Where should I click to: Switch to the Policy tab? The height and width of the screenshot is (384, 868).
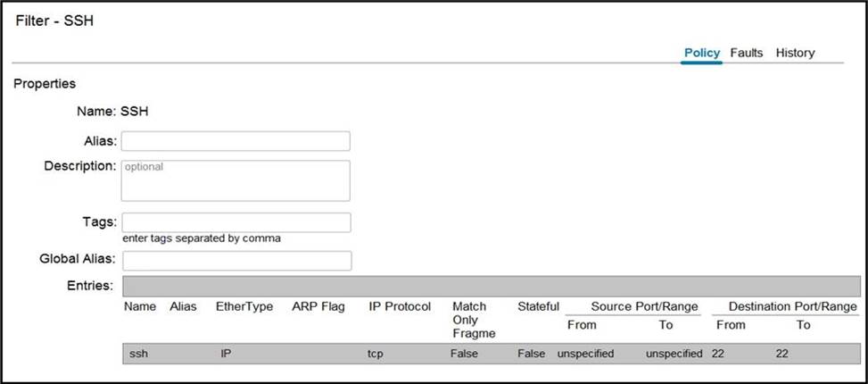pos(701,53)
